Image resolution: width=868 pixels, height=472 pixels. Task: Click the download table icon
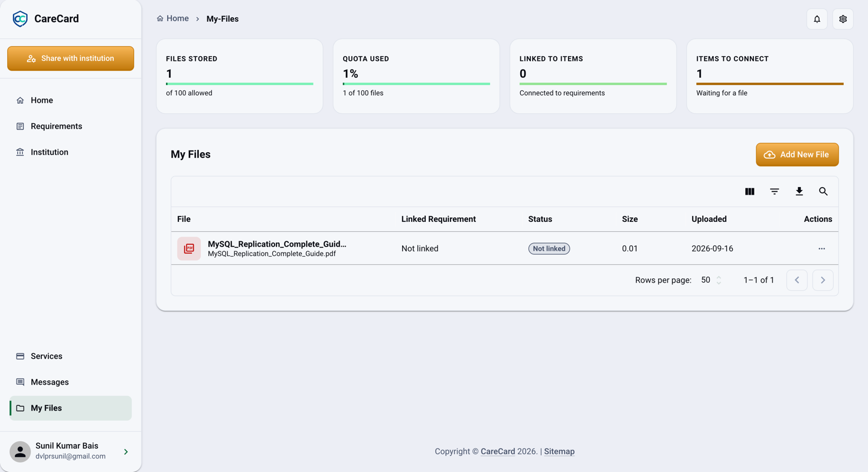point(800,192)
